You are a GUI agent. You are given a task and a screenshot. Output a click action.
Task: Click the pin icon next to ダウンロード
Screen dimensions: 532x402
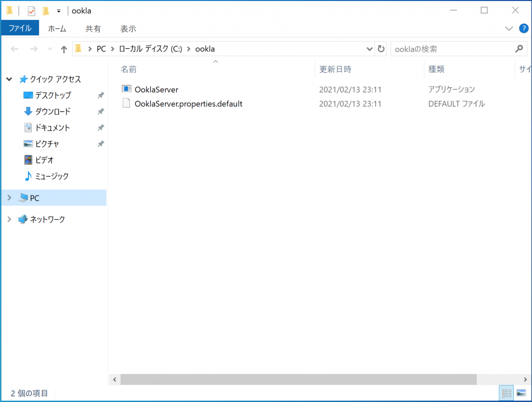(101, 111)
